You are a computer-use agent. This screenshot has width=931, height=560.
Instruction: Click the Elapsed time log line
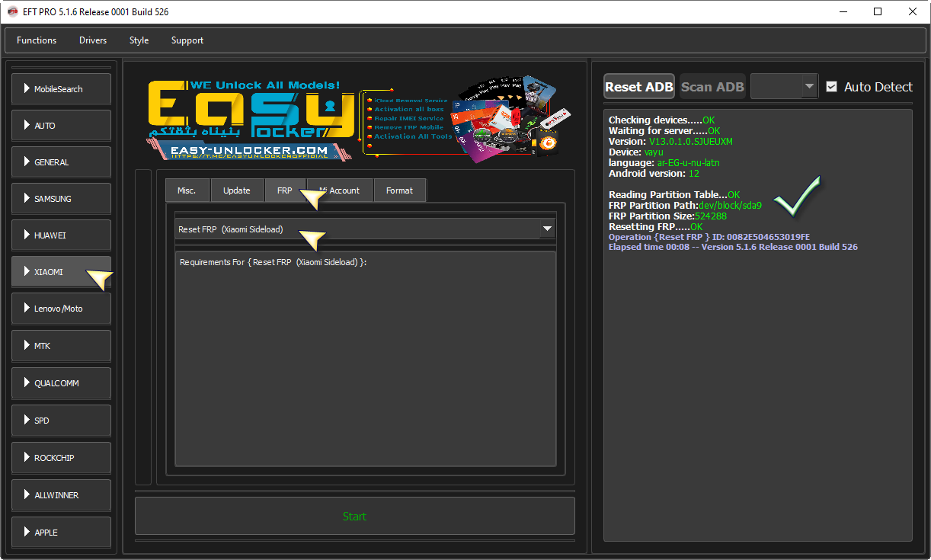[x=733, y=247]
